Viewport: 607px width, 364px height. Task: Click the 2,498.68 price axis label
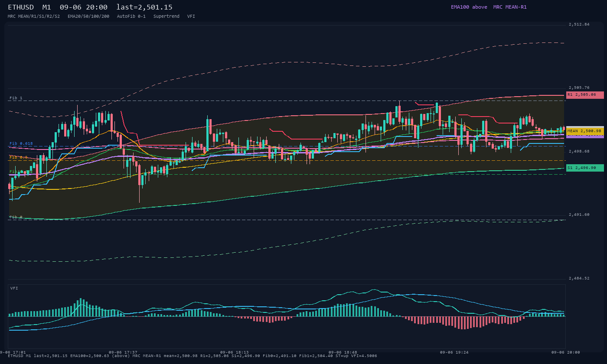(x=579, y=151)
